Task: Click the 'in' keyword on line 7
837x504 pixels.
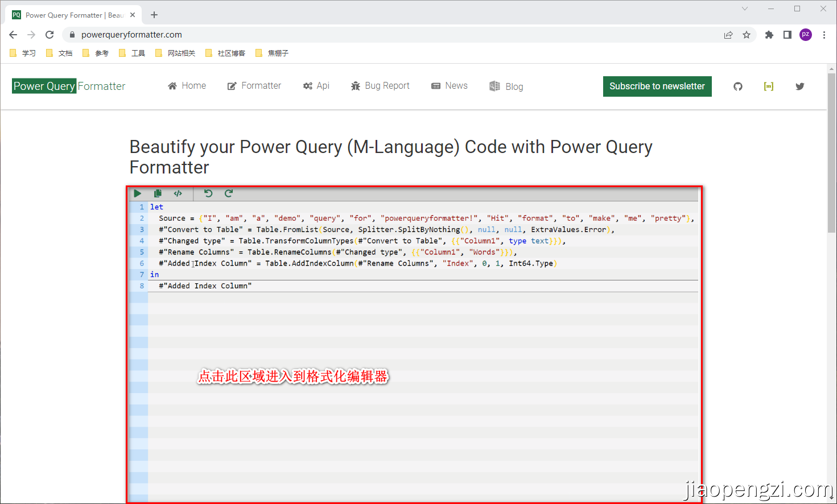Action: [155, 275]
